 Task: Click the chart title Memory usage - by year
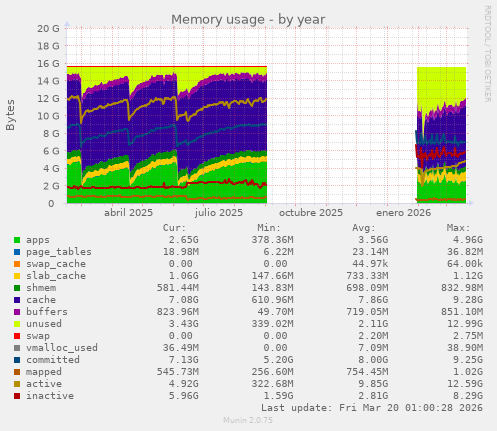click(x=248, y=20)
